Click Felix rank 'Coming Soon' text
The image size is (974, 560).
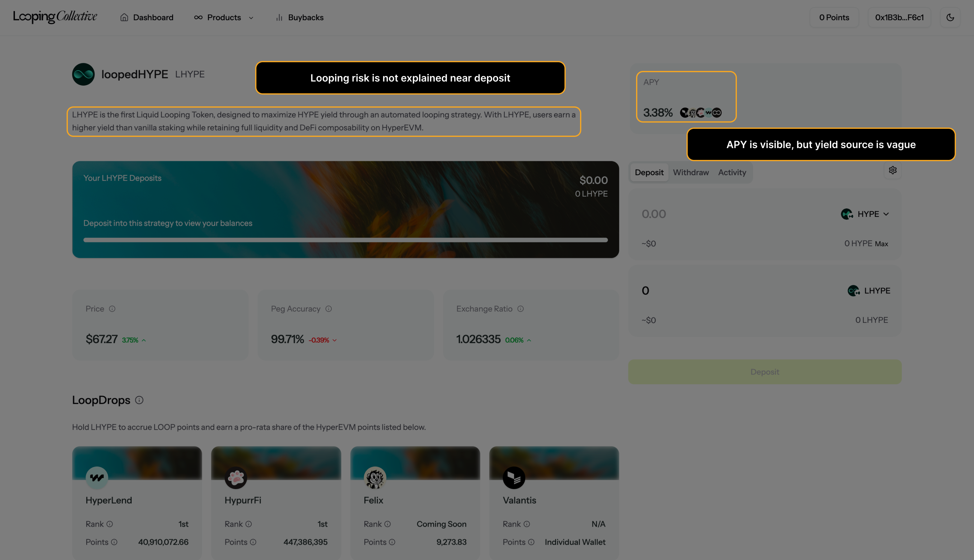[x=442, y=524]
